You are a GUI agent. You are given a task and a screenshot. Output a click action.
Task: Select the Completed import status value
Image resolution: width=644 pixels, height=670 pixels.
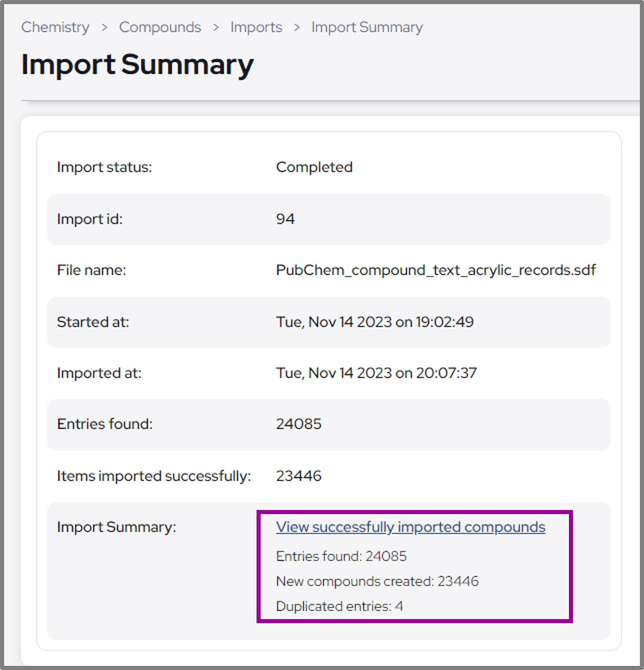click(x=314, y=167)
